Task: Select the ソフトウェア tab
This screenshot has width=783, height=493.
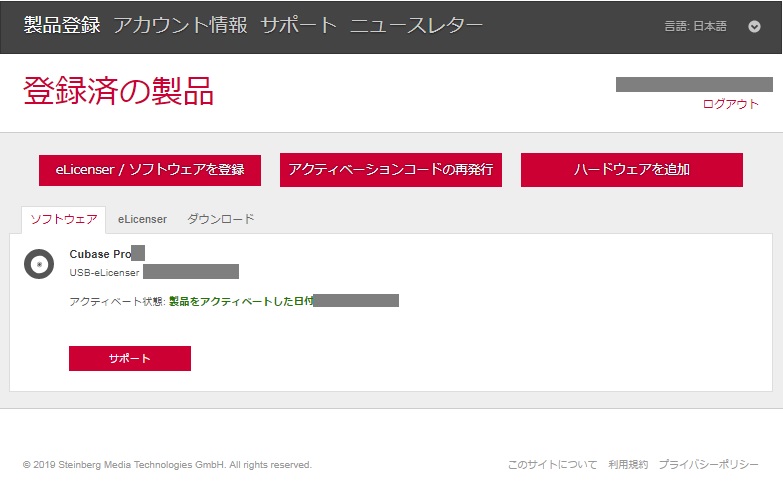Action: pos(63,219)
